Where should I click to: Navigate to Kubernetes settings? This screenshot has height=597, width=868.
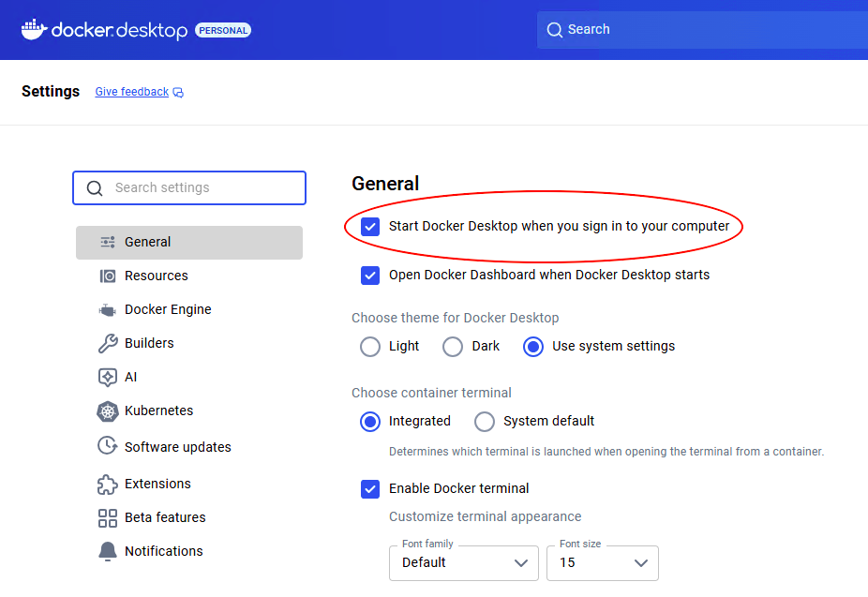189,411
